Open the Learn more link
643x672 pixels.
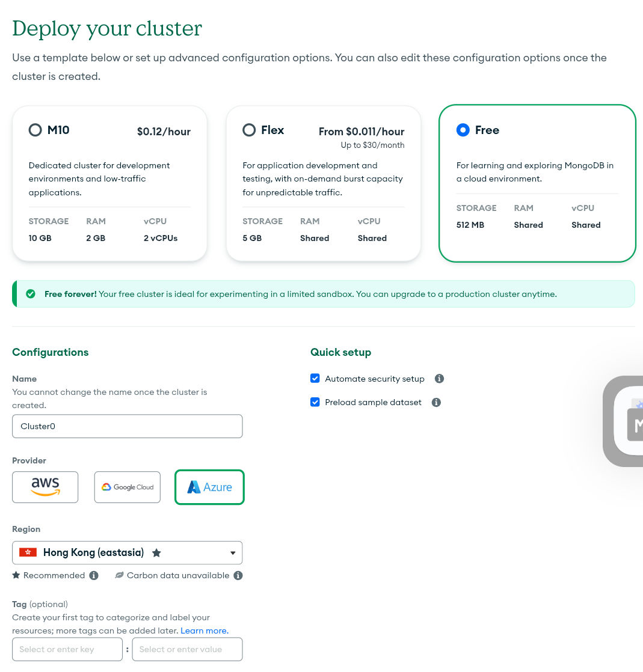tap(204, 631)
